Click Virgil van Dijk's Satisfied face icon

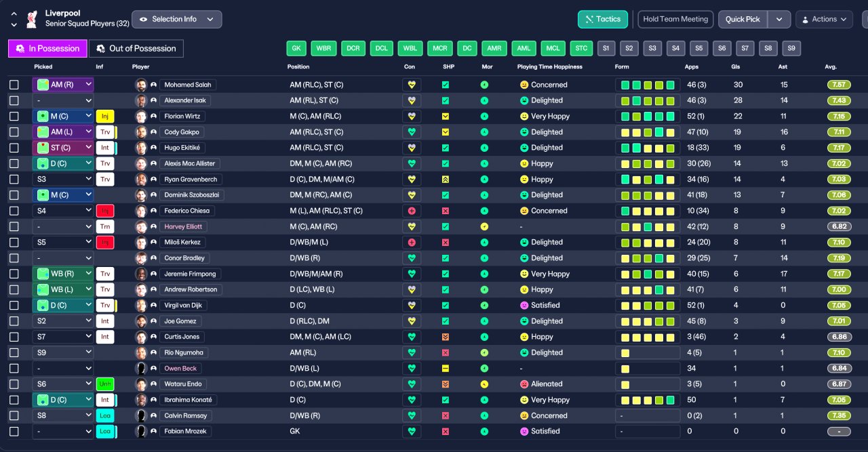524,305
